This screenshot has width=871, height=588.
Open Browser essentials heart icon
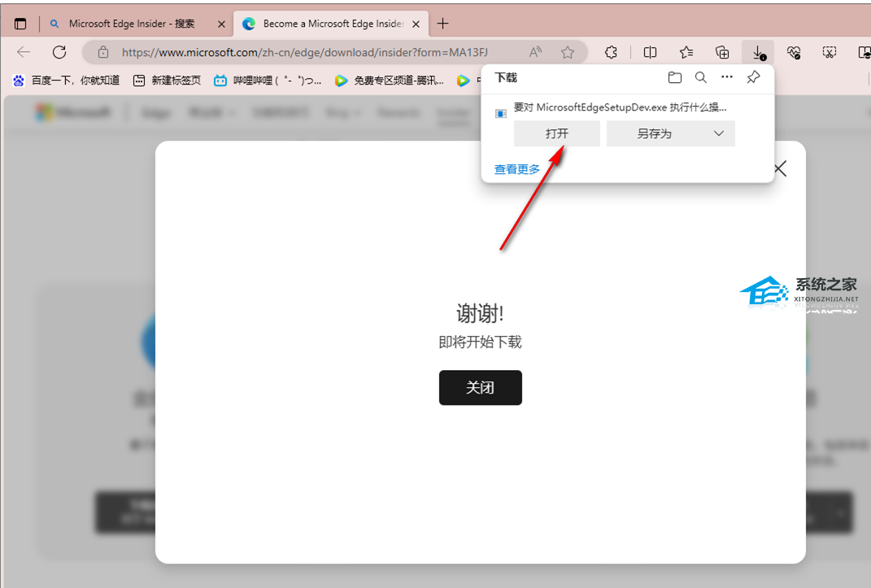[794, 52]
